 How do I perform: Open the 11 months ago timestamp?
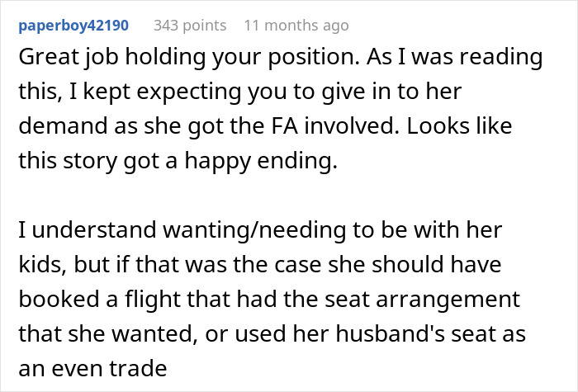pyautogui.click(x=296, y=26)
